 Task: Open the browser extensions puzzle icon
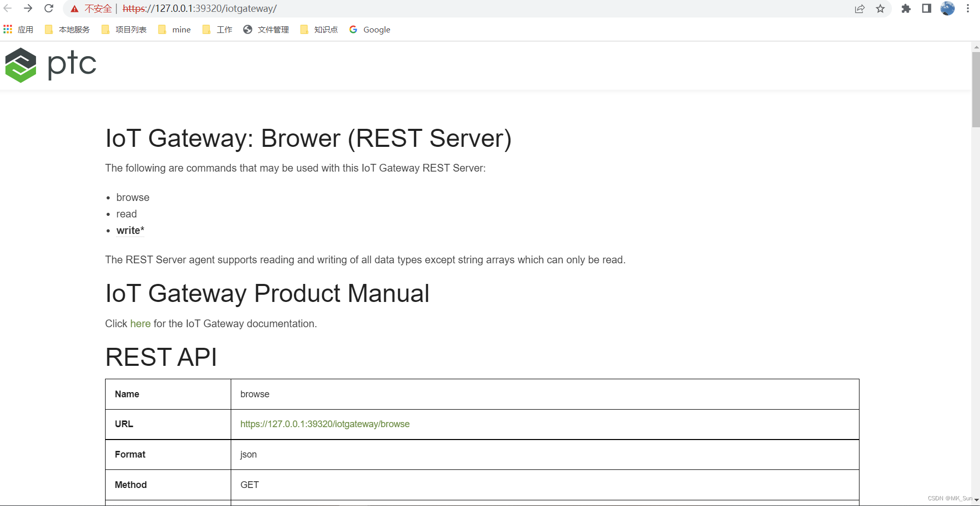tap(906, 9)
